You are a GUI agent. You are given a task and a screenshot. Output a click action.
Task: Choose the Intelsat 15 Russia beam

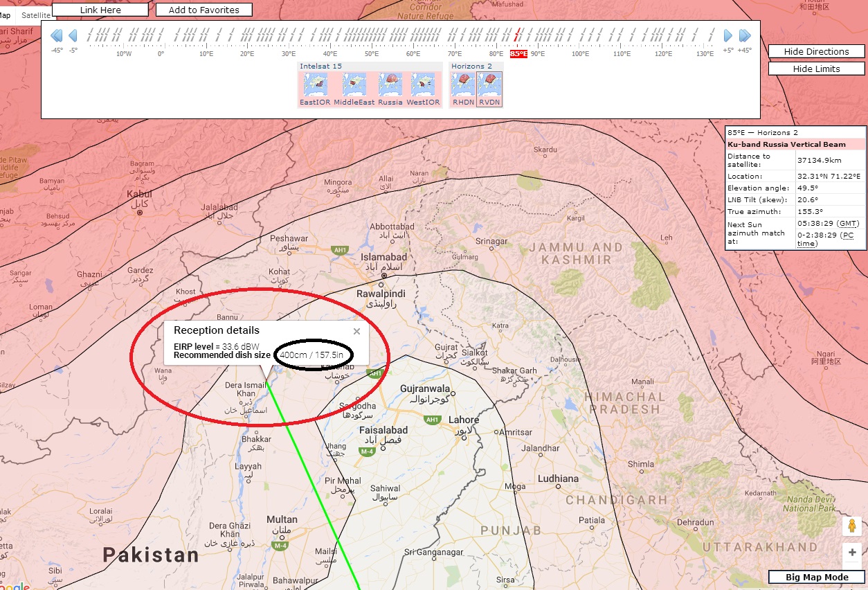pos(390,85)
